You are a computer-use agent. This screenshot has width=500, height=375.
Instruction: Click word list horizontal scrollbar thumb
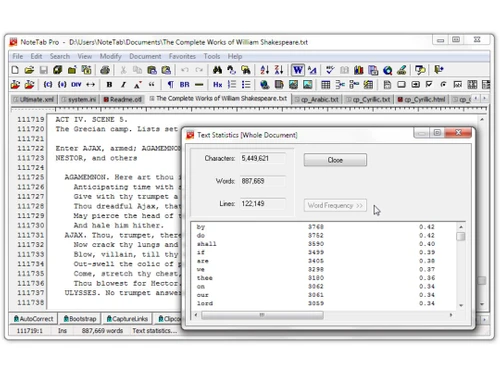pos(262,315)
